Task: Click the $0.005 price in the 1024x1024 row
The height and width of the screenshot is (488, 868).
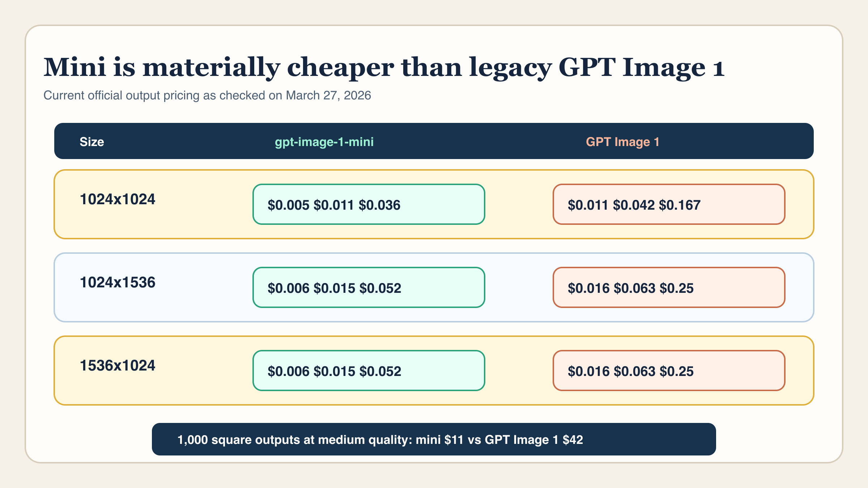Action: [288, 205]
